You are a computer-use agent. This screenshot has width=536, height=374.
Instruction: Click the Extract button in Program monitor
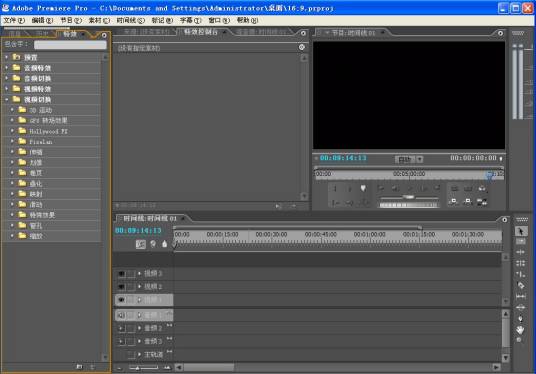(468, 189)
